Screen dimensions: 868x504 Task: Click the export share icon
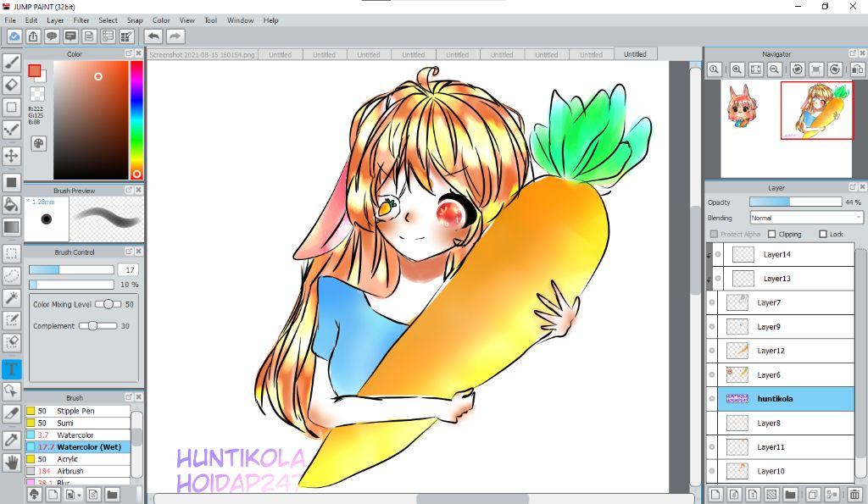[x=33, y=36]
